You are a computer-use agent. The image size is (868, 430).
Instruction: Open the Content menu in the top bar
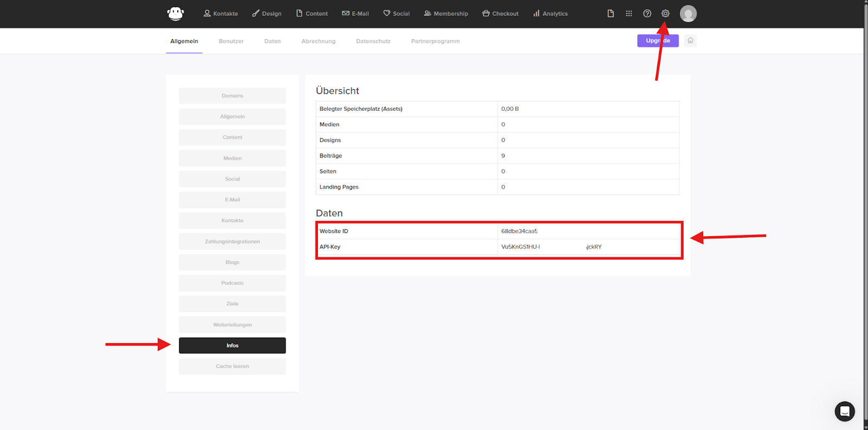312,14
